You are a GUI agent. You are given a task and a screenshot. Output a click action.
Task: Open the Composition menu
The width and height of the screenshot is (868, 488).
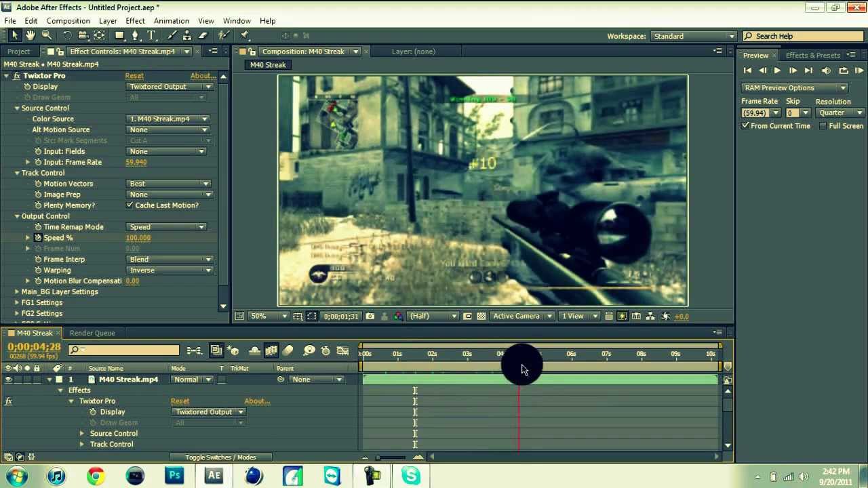tap(68, 21)
